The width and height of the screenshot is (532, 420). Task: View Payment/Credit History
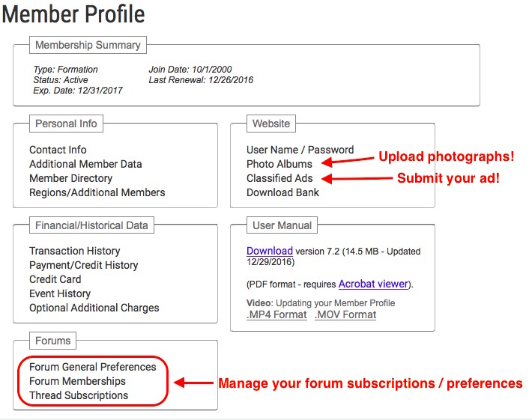[x=83, y=265]
